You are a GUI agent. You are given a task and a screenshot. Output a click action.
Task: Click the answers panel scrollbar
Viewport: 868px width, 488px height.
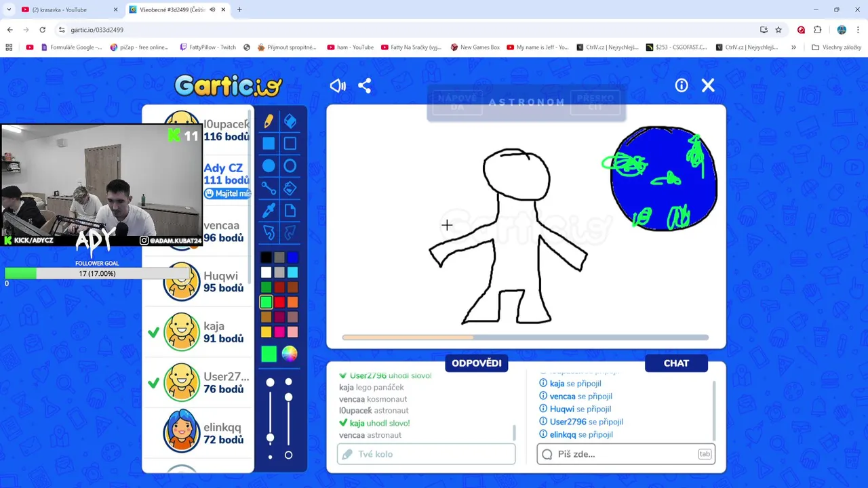coord(514,432)
